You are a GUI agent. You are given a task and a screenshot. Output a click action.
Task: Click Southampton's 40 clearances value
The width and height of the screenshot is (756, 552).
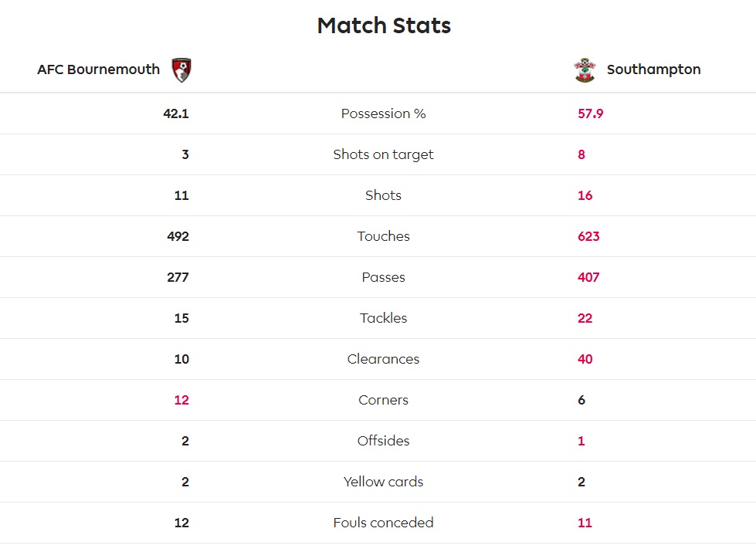[x=585, y=359]
